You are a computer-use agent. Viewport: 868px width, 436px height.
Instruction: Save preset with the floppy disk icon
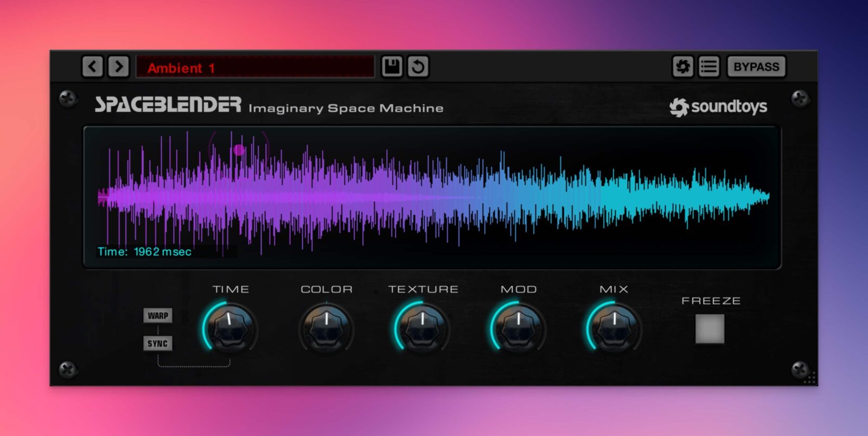click(x=392, y=67)
